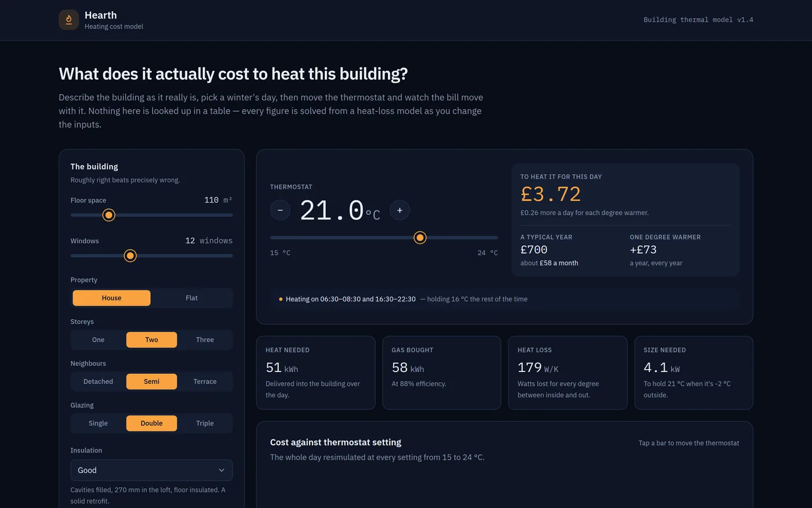812x508 pixels.
Task: Select Flat property type
Action: coord(191,298)
